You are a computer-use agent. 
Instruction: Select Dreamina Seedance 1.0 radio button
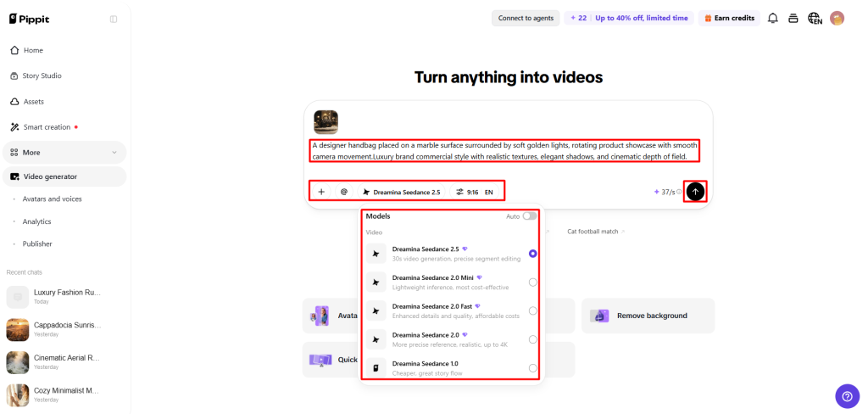(x=532, y=368)
